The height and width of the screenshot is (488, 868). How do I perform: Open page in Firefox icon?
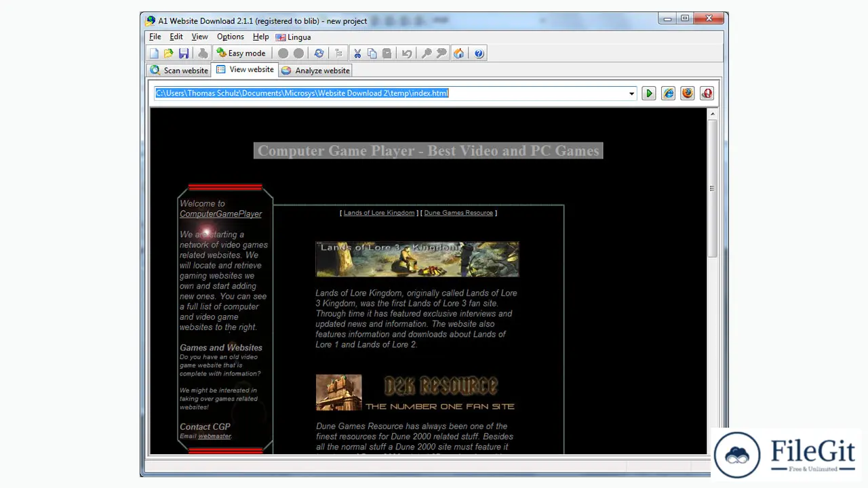[688, 94]
